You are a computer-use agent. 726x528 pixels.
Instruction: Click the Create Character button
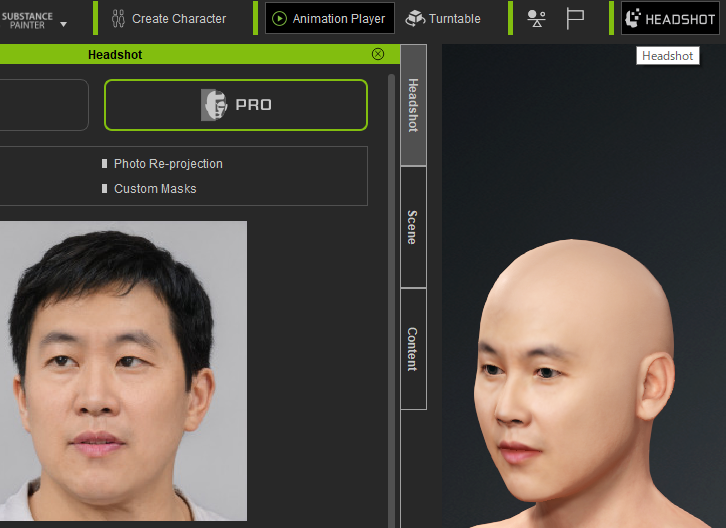click(169, 19)
